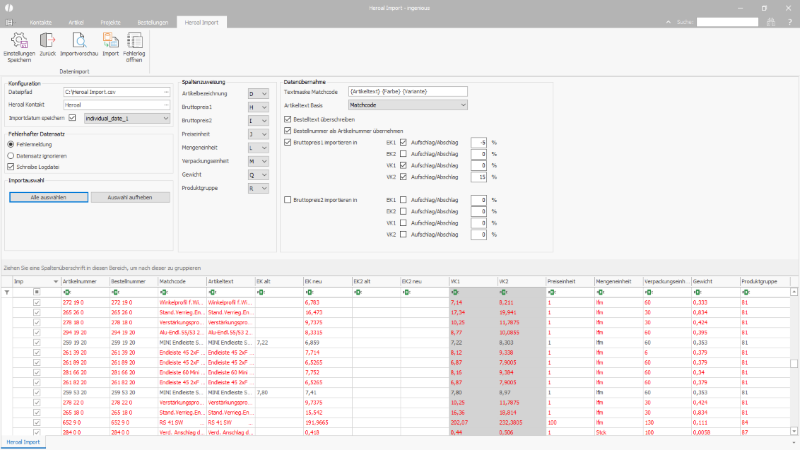The height and width of the screenshot is (450, 800).
Task: Toggle Bruttopreis1 importieren in checkbox
Action: click(x=288, y=142)
